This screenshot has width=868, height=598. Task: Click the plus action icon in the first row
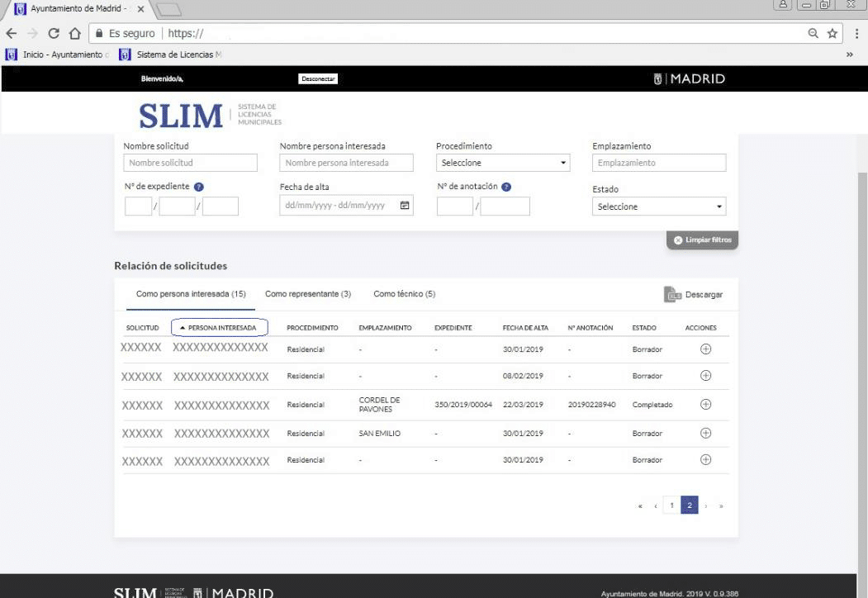click(705, 349)
